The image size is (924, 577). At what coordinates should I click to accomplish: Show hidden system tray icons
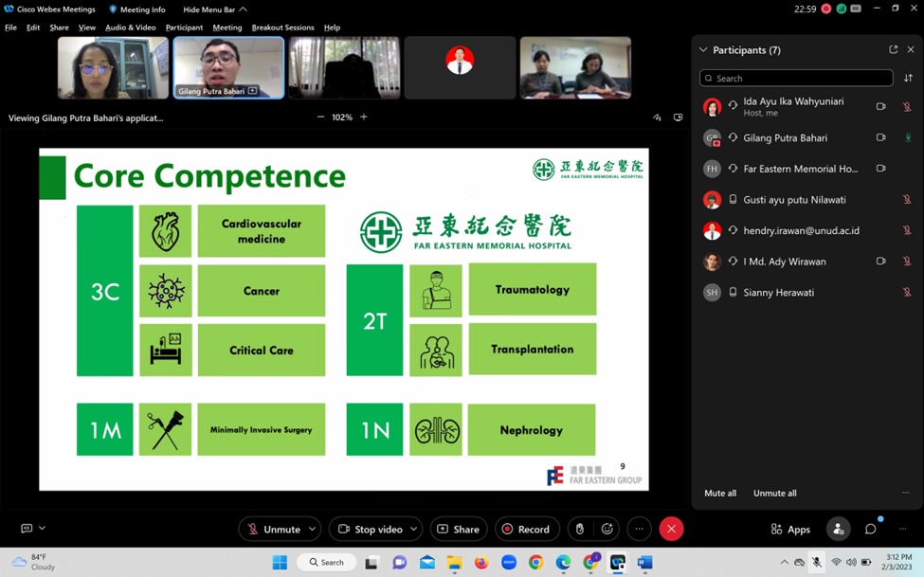click(784, 562)
